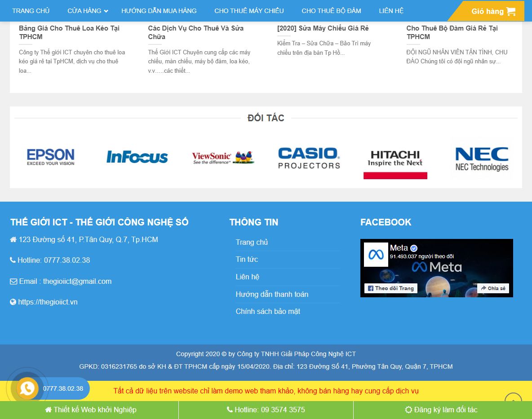This screenshot has width=532, height=419.
Task: Click the https://thegioiict.vn website link
Action: pos(48,302)
